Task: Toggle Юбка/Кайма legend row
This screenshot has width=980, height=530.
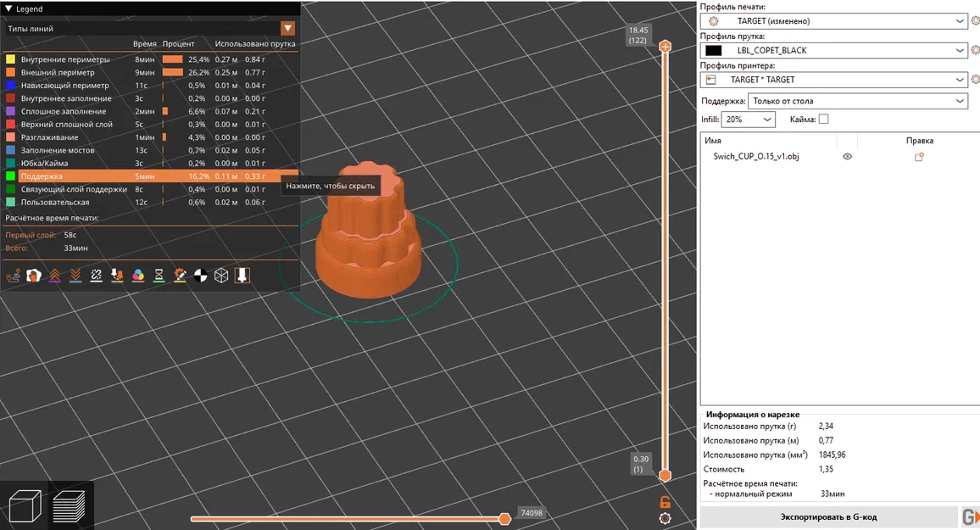Action: point(151,163)
